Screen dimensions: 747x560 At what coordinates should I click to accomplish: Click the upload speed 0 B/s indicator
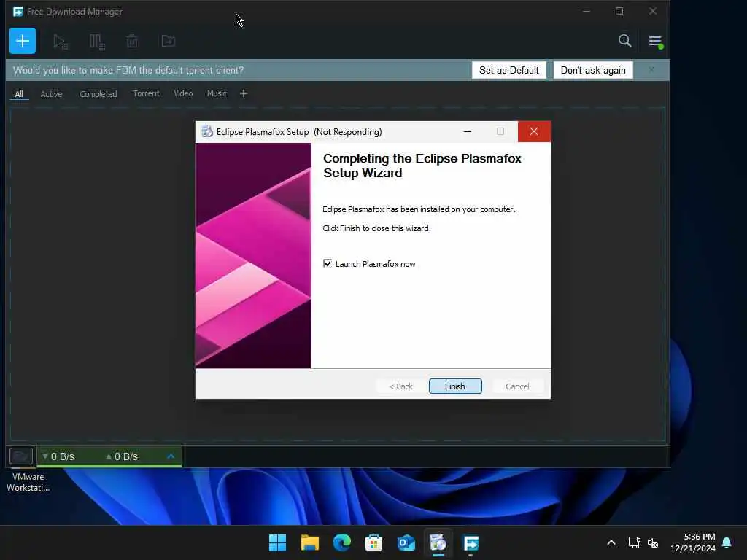(122, 456)
